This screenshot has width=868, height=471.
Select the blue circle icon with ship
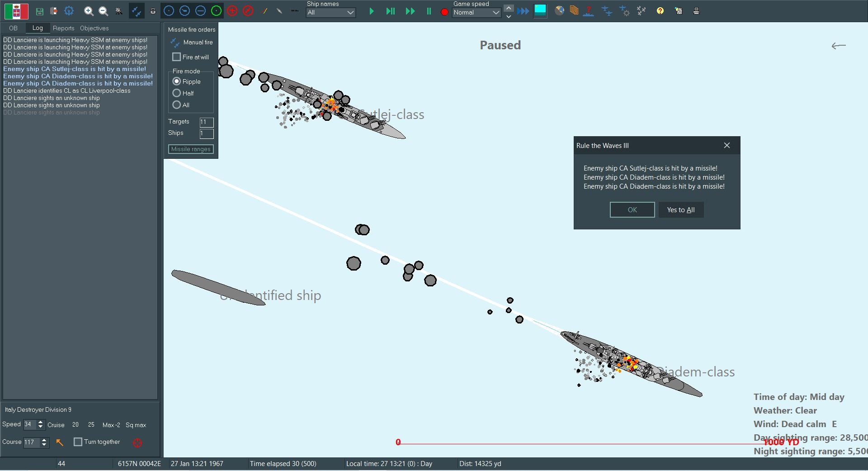pyautogui.click(x=184, y=11)
